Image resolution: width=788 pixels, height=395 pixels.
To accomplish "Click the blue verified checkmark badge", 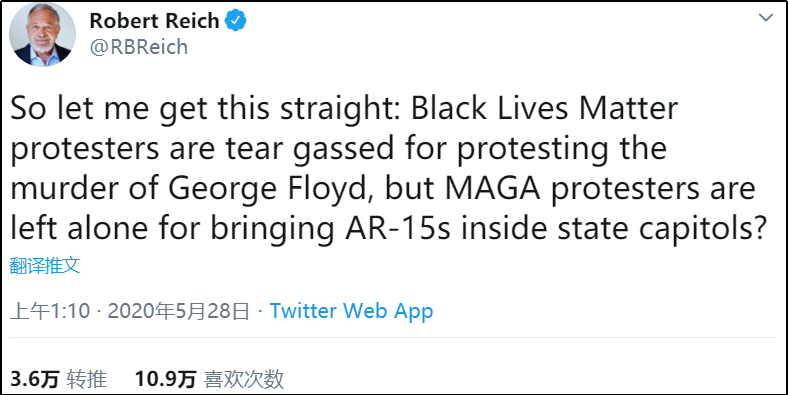I will click(x=236, y=21).
